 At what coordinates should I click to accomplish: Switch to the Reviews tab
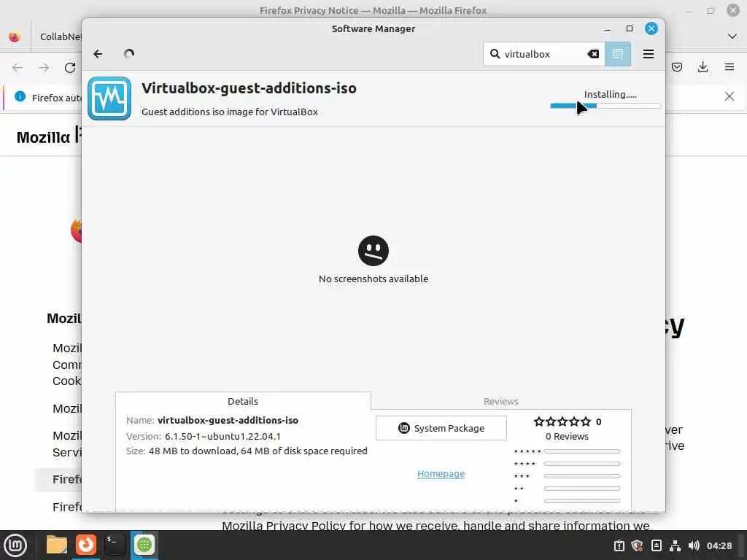500,401
